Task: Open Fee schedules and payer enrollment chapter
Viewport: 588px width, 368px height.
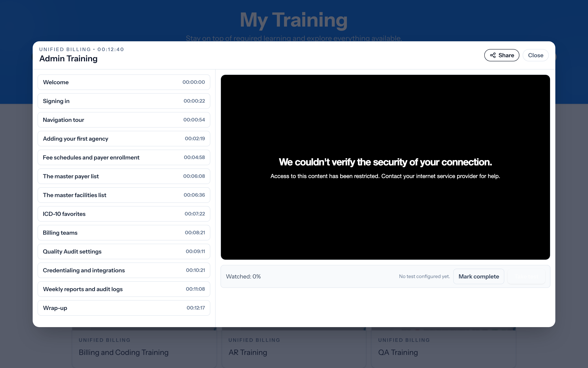Action: tap(124, 157)
